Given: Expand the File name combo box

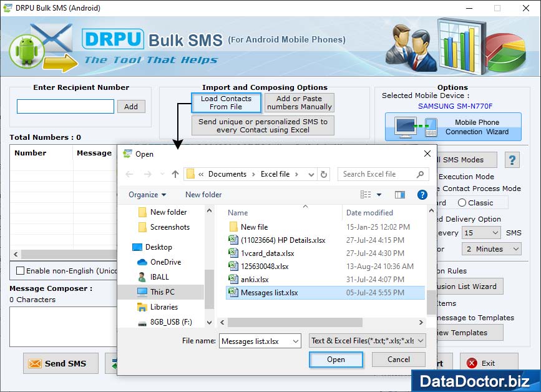Looking at the screenshot, I should tap(296, 341).
